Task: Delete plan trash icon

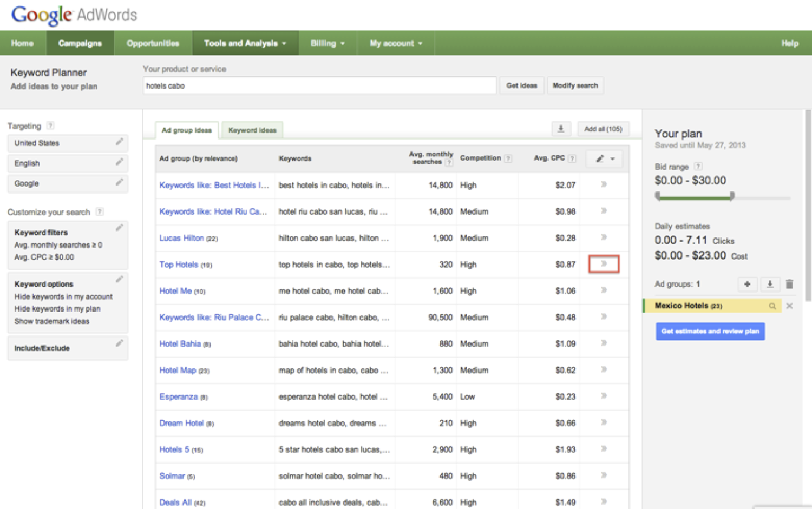Action: [x=789, y=284]
